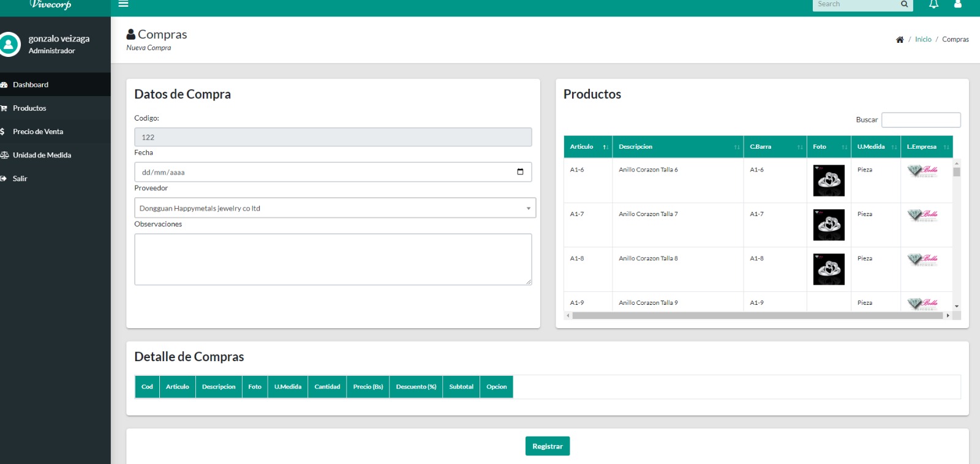
Task: Toggle the hamburger sidebar menu icon
Action: tap(123, 4)
